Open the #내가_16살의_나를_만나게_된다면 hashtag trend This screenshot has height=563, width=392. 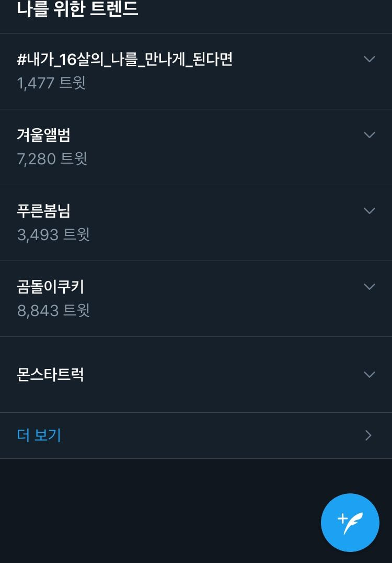(x=125, y=59)
